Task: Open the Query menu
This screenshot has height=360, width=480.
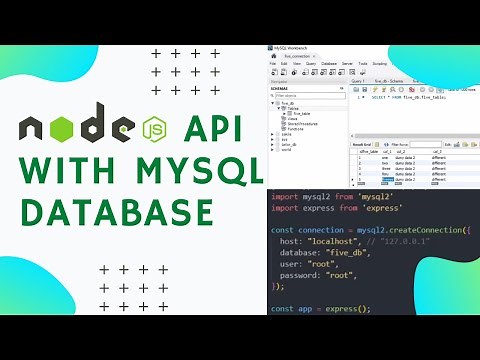Action: point(311,63)
